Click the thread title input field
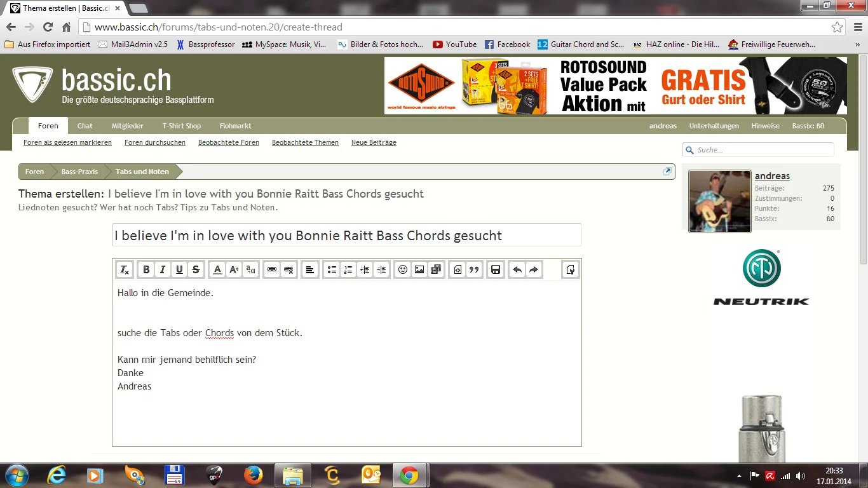The image size is (868, 488). pos(346,236)
